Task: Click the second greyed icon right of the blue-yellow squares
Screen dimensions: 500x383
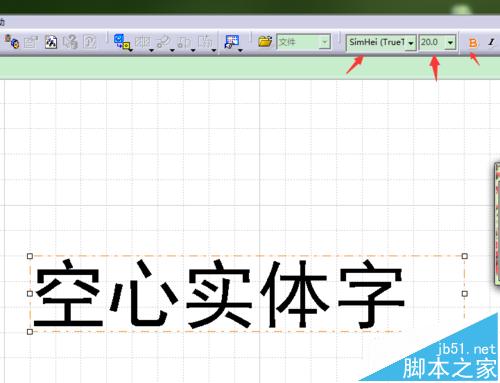Action: point(163,42)
